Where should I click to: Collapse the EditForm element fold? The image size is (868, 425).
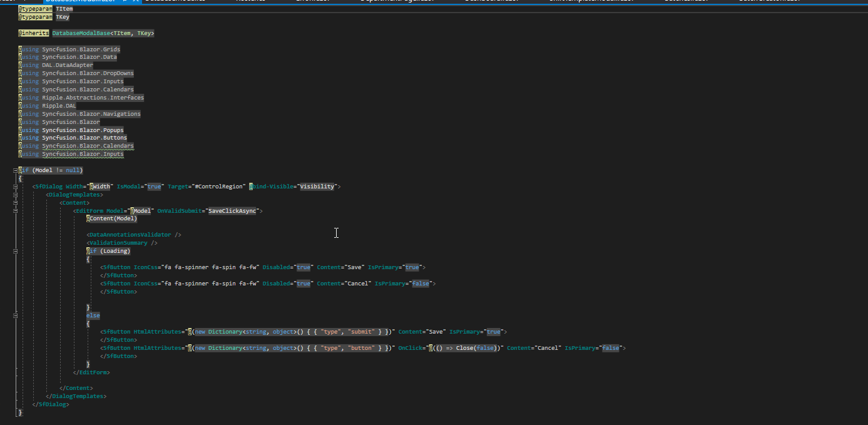pos(15,211)
